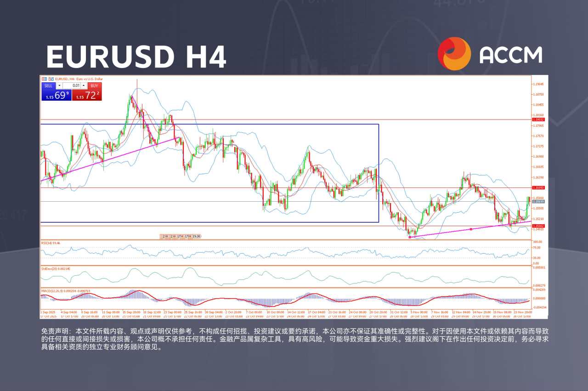Click the red price label 1.16093
Image resolution: width=588 pixels, height=391 pixels.
[537, 187]
